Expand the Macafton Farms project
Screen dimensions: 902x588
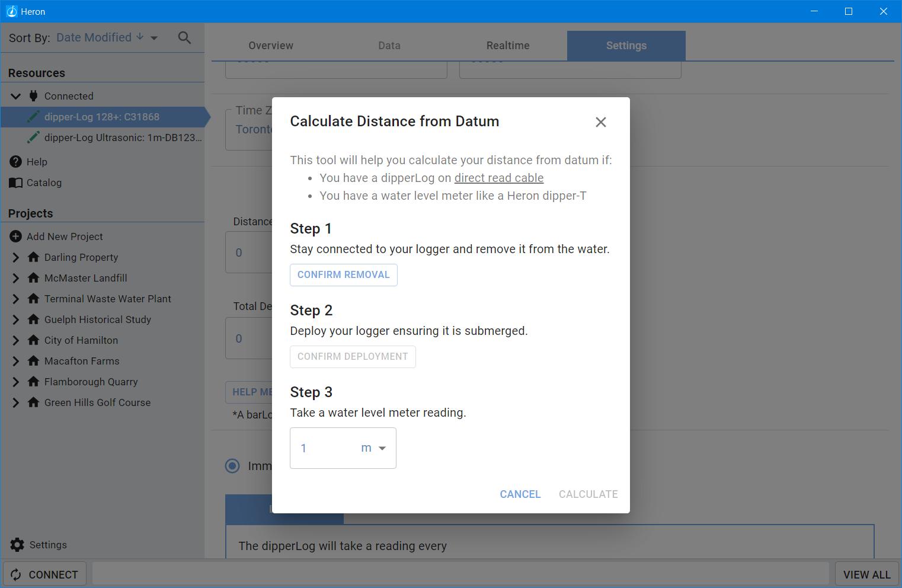pyautogui.click(x=16, y=361)
